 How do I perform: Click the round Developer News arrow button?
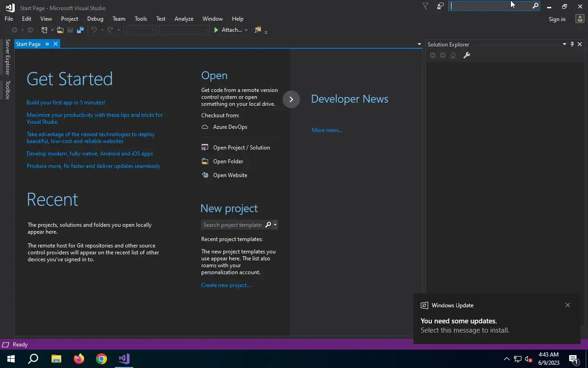pyautogui.click(x=291, y=99)
